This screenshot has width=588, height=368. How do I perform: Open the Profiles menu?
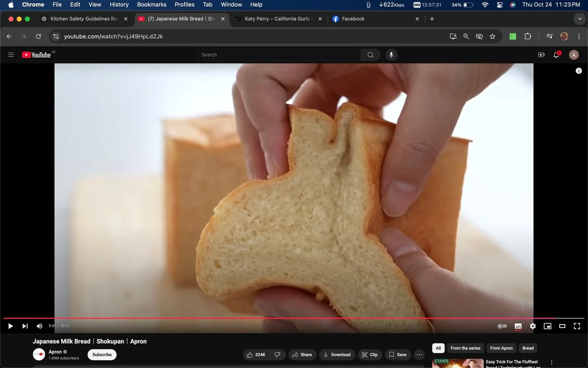(185, 5)
